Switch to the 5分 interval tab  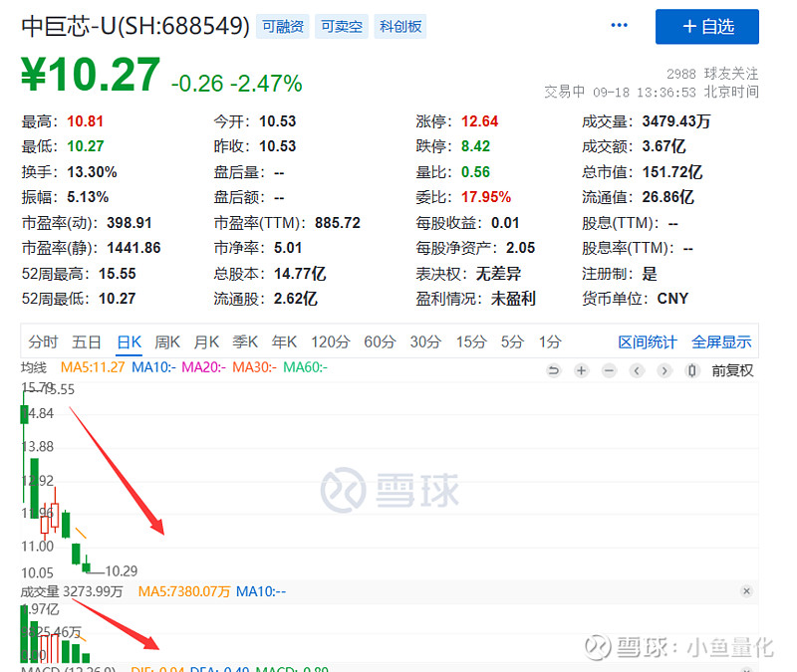(x=512, y=341)
